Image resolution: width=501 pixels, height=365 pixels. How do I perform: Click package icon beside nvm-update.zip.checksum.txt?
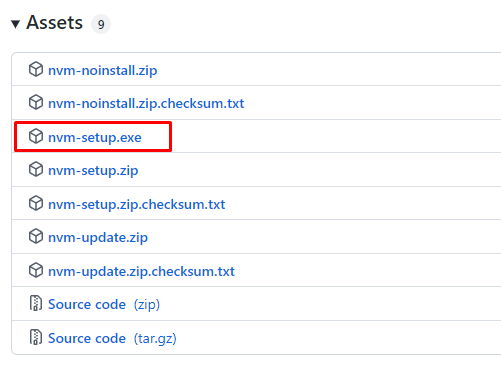point(36,270)
